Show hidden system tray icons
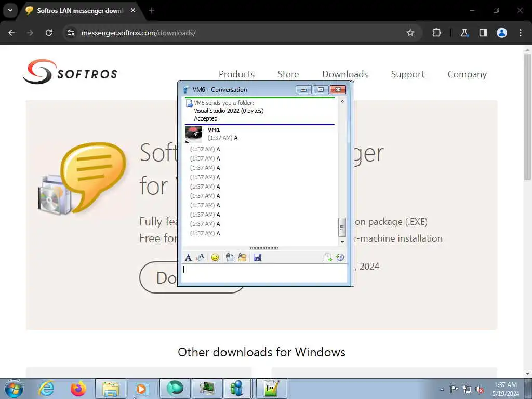 442,390
